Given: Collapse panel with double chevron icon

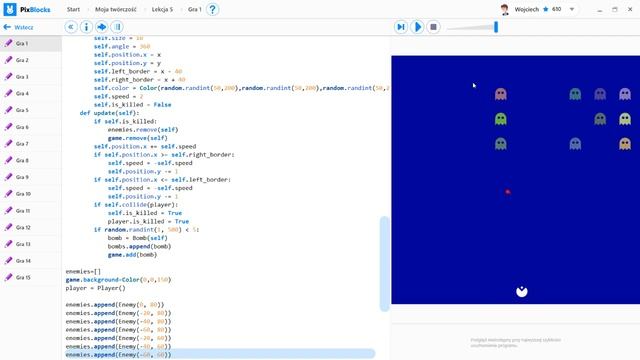Looking at the screenshot, I should [71, 27].
